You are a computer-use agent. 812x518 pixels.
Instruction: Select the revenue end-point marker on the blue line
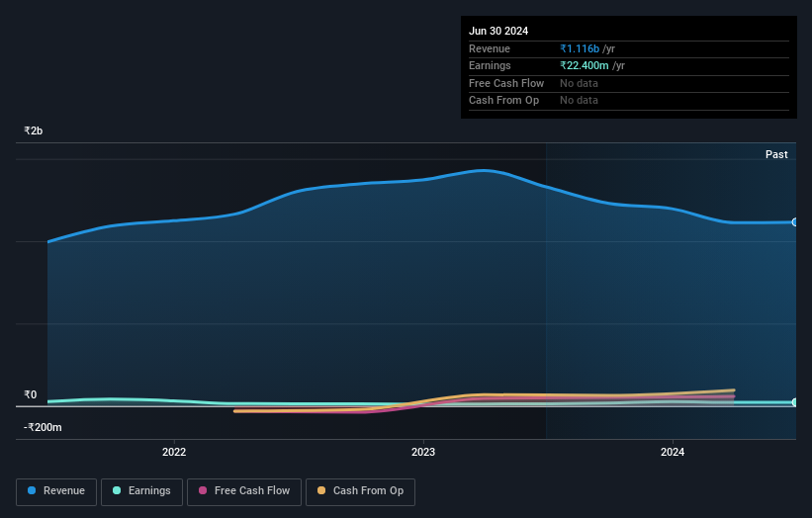[795, 222]
